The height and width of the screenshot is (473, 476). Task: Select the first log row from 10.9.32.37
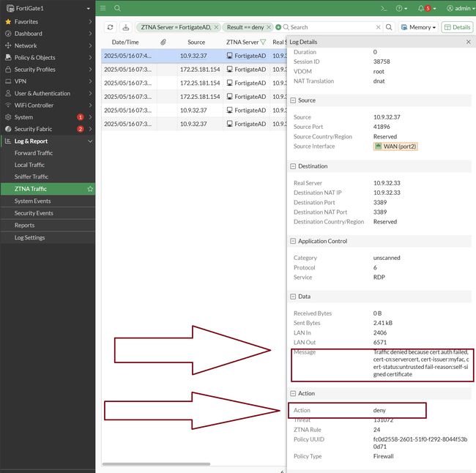click(x=193, y=56)
